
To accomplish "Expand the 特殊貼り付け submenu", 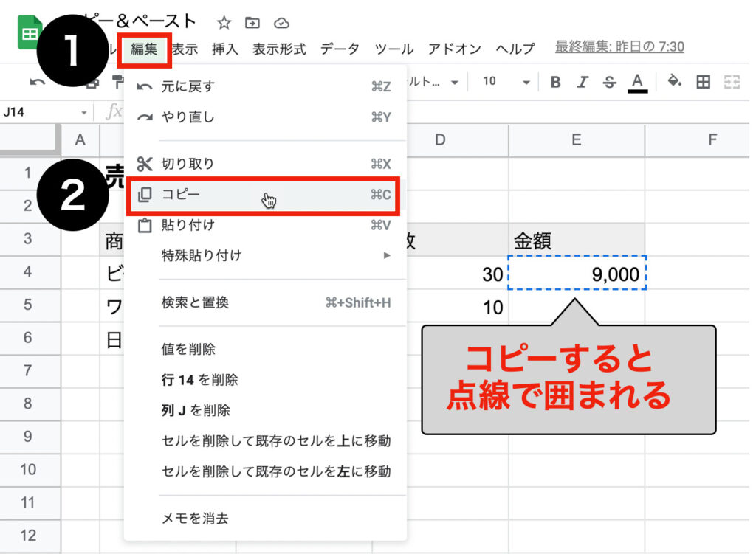I will [265, 255].
